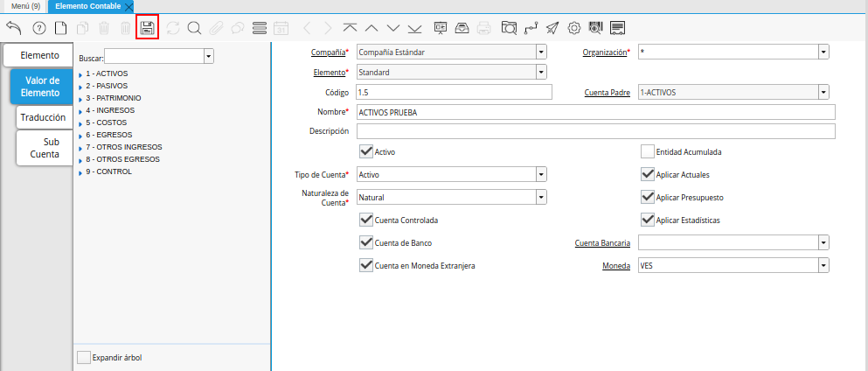
Task: Expand the Moneda dropdown showing VES
Action: point(823,265)
